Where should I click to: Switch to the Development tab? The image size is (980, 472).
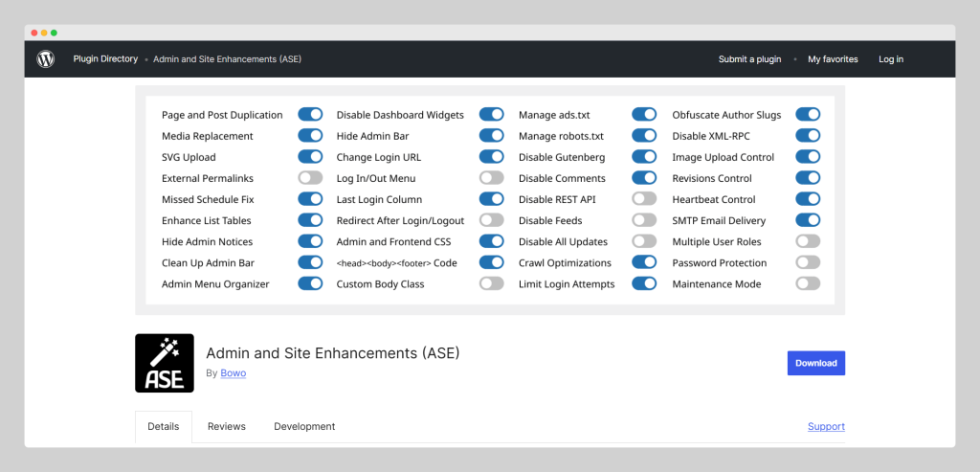coord(304,426)
